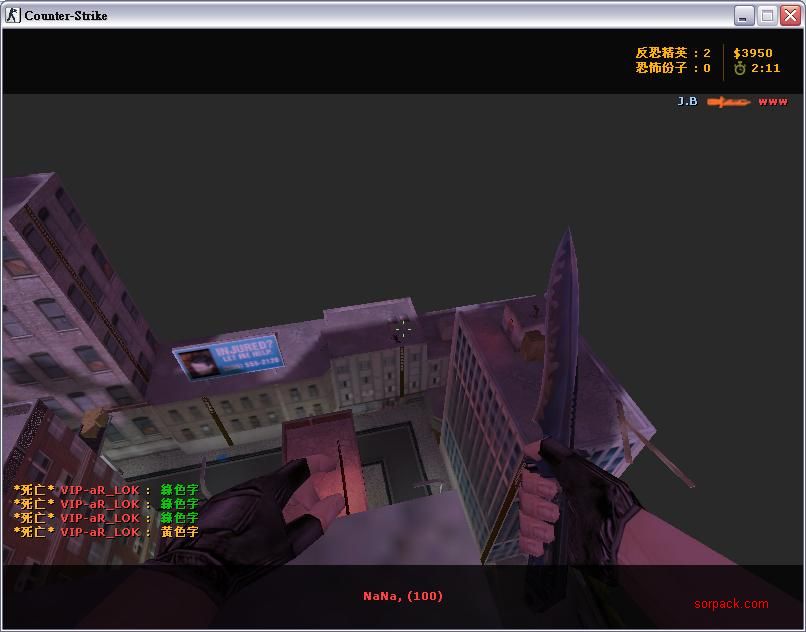Click the spectated player label NaNa, (100)
Image resolution: width=806 pixels, height=632 pixels.
[403, 596]
